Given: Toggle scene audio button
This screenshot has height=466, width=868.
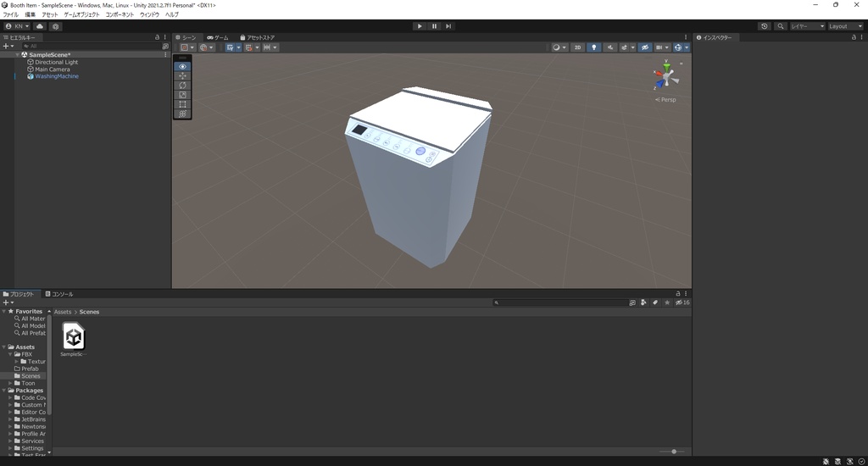Looking at the screenshot, I should tap(610, 47).
